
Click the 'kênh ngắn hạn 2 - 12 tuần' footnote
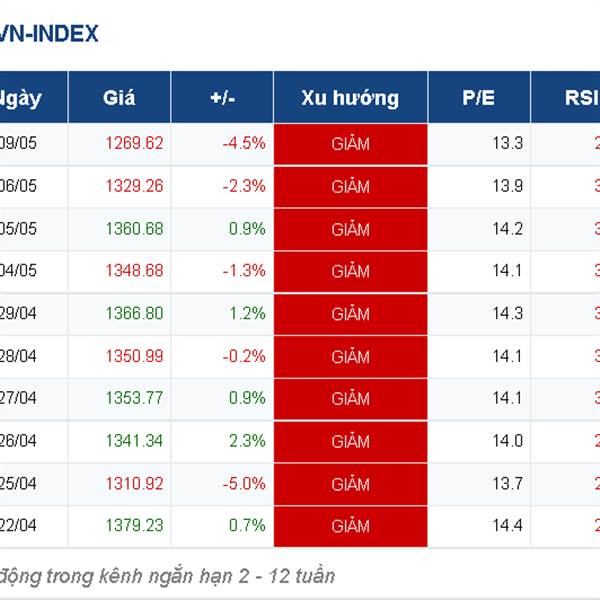tap(217, 576)
